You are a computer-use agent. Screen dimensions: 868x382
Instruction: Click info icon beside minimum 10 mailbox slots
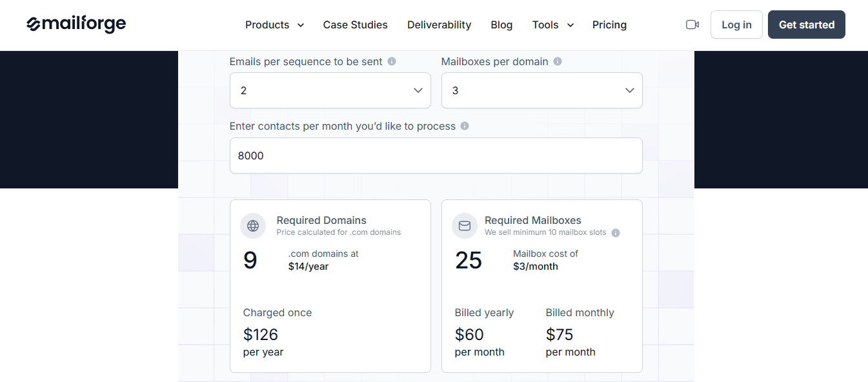(x=616, y=233)
